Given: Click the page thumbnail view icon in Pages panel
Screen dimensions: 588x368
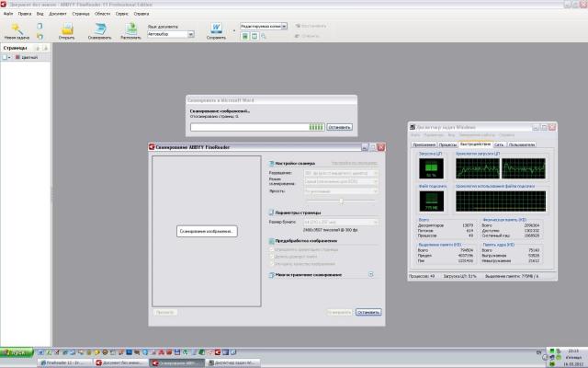Looking at the screenshot, I should [x=5, y=57].
